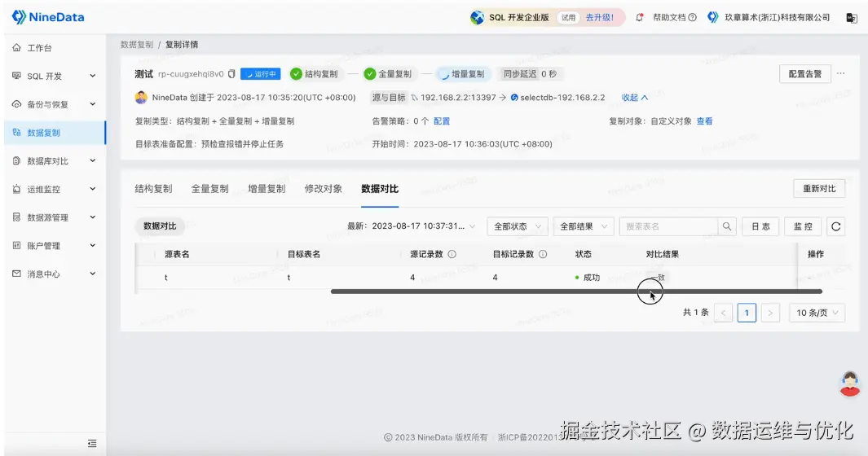Click the 去升级! link
The width and height of the screenshot is (868, 456).
click(x=600, y=18)
